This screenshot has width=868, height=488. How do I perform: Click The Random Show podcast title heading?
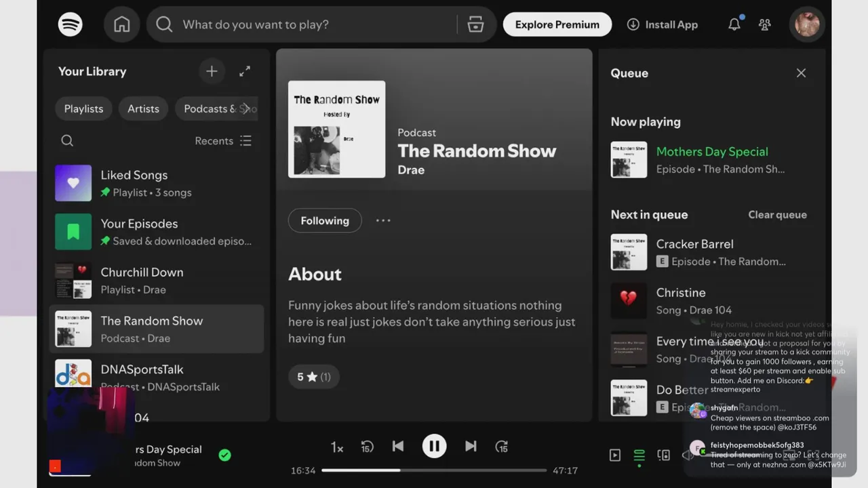point(477,151)
